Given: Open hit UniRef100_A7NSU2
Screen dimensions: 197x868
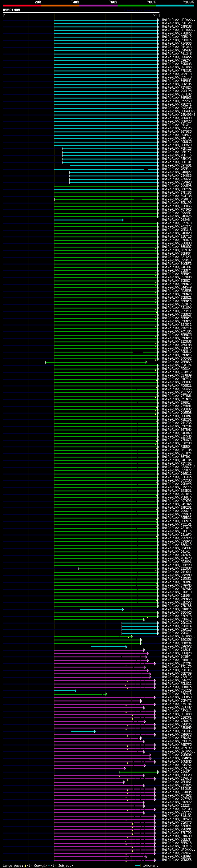Looking at the screenshot, I should (177, 71).
